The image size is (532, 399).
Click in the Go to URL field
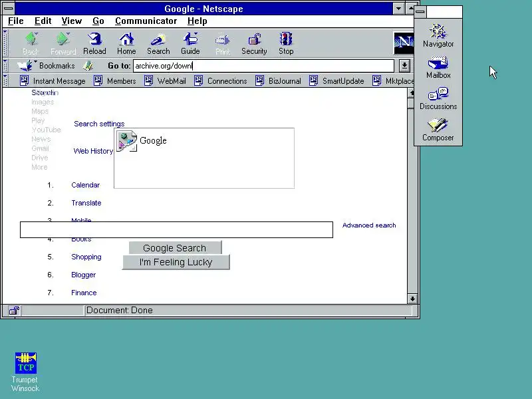click(263, 66)
